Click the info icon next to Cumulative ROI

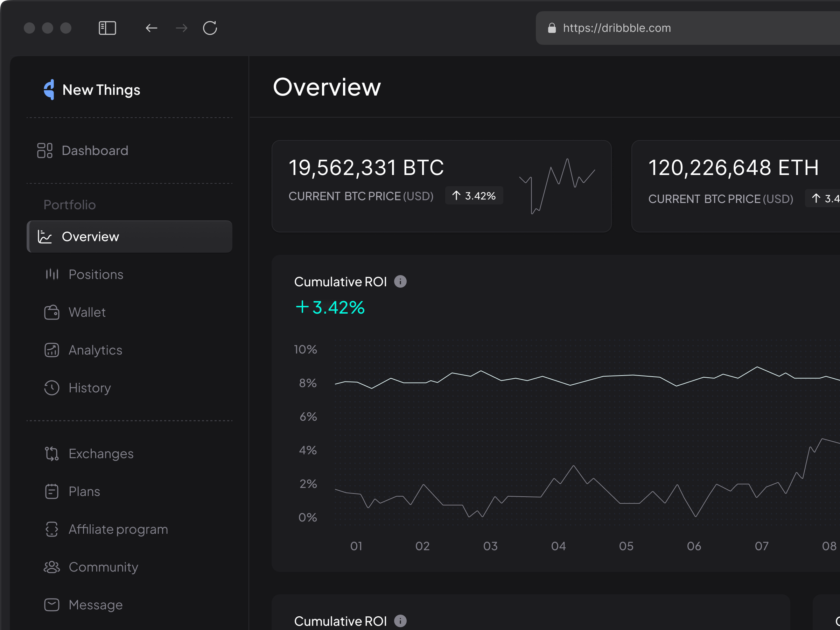point(401,281)
